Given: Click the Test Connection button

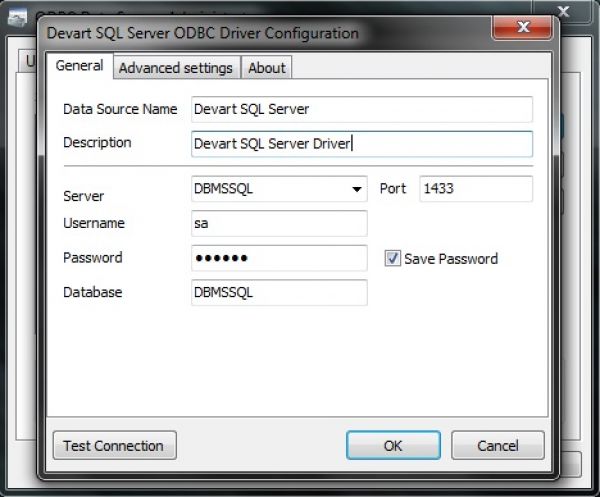Looking at the screenshot, I should pos(114,445).
